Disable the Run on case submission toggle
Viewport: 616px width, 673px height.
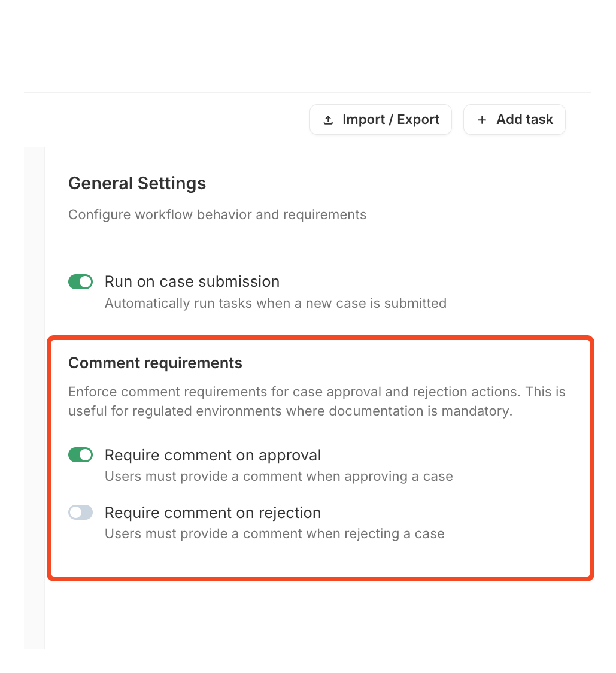81,281
